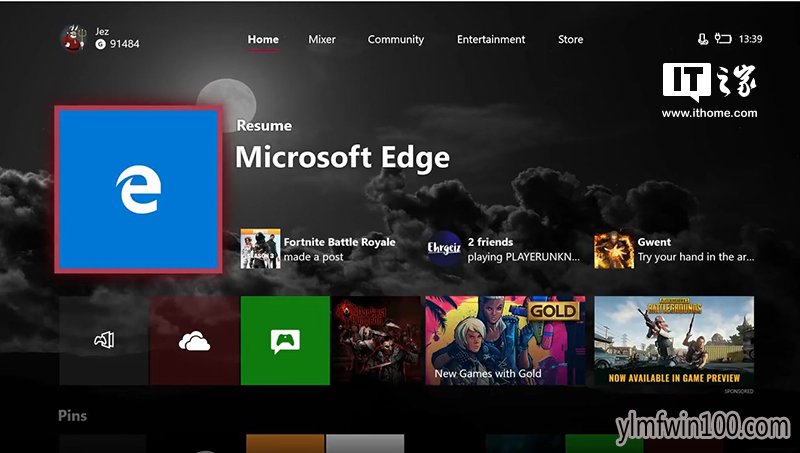Image resolution: width=800 pixels, height=453 pixels.
Task: Go to the Entertainment tab
Action: point(491,39)
